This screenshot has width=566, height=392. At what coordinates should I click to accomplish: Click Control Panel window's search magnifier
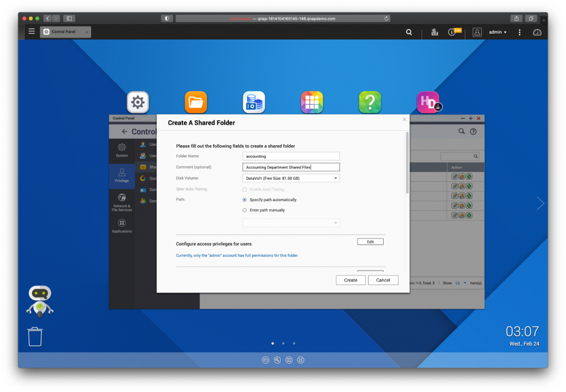(x=462, y=131)
